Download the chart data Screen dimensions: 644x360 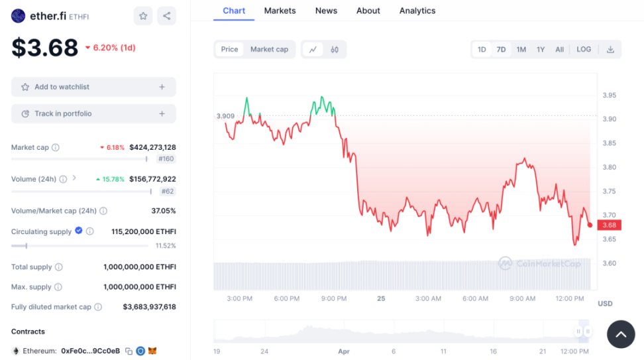610,49
